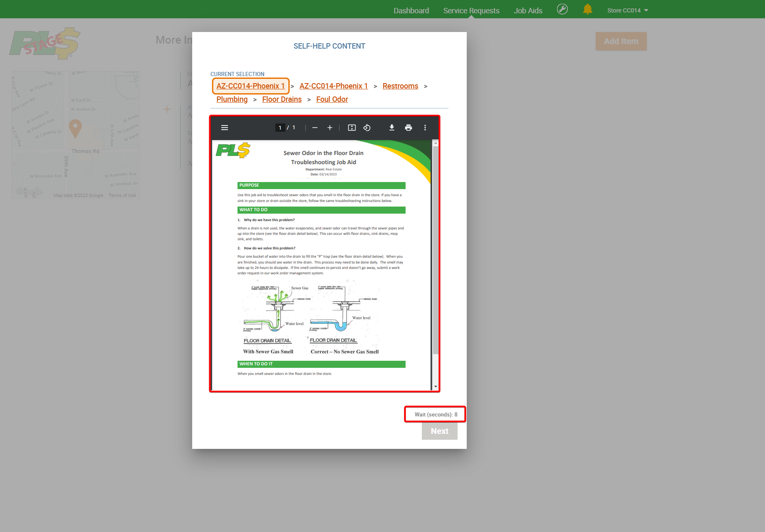Screen dimensions: 765x532
Task: Switch to Service Requests
Action: coord(471,10)
